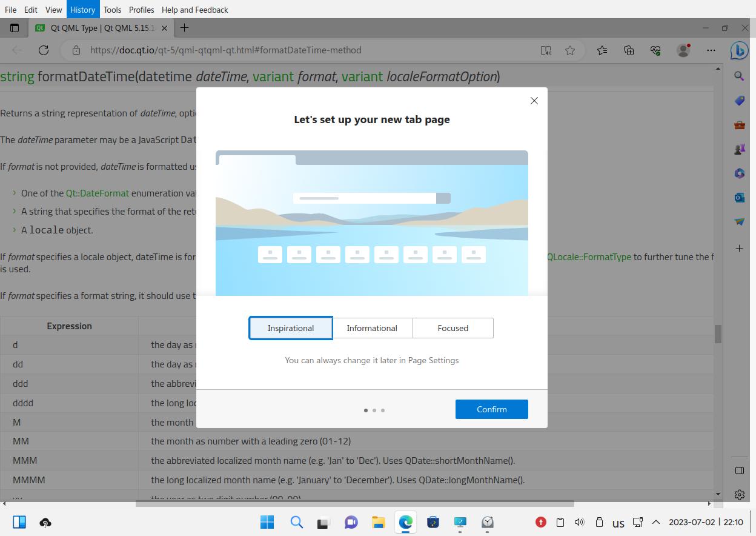Open File Explorer from taskbar
756x536 pixels.
click(379, 522)
